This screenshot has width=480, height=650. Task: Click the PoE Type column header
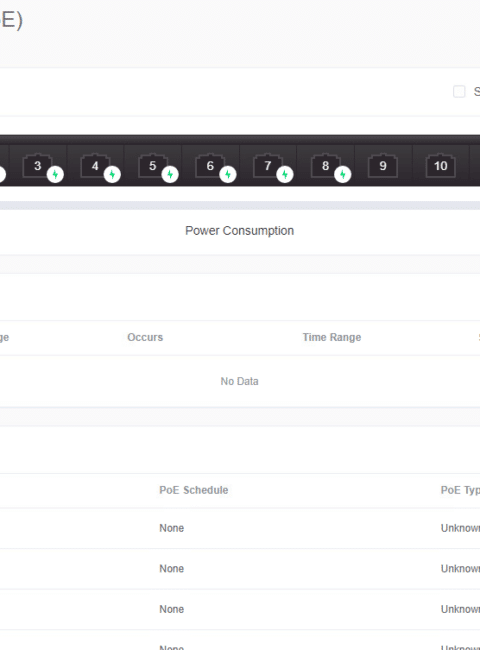pos(460,490)
